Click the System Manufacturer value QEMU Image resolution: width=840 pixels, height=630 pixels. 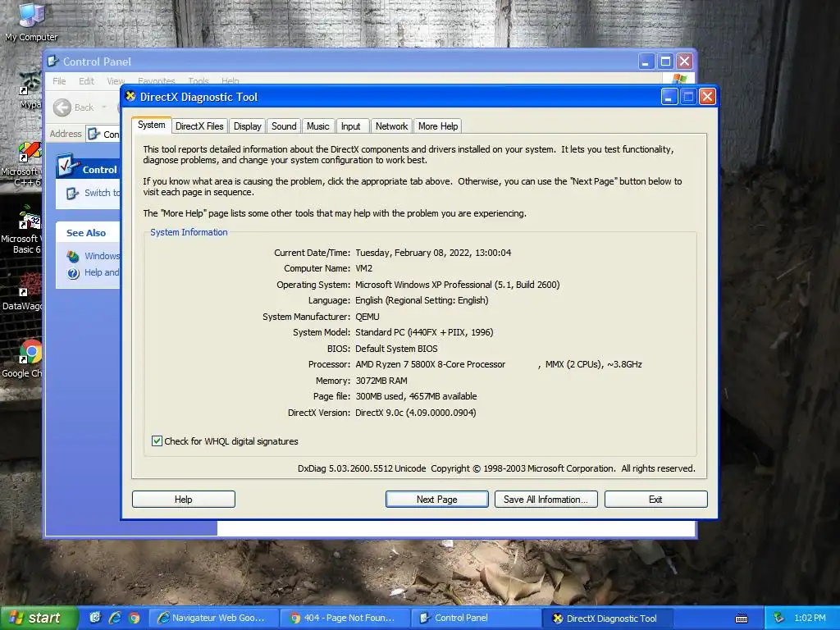[367, 317]
